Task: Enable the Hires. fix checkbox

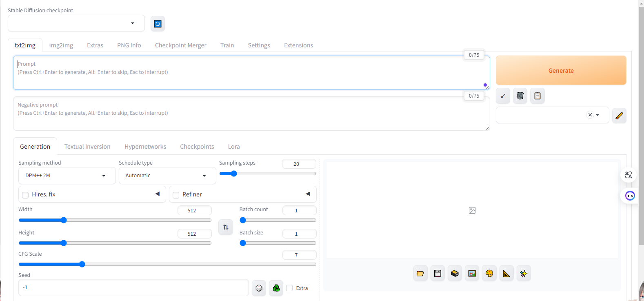Action: [x=25, y=195]
